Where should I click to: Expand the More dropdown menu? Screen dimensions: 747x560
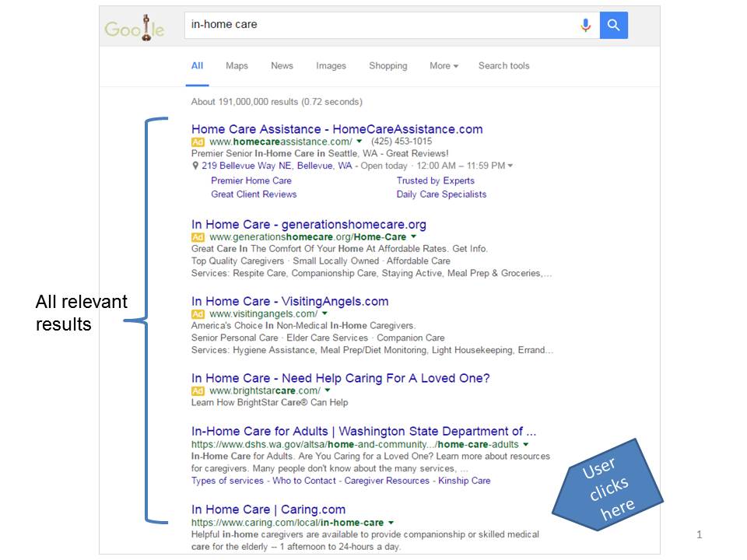(444, 66)
